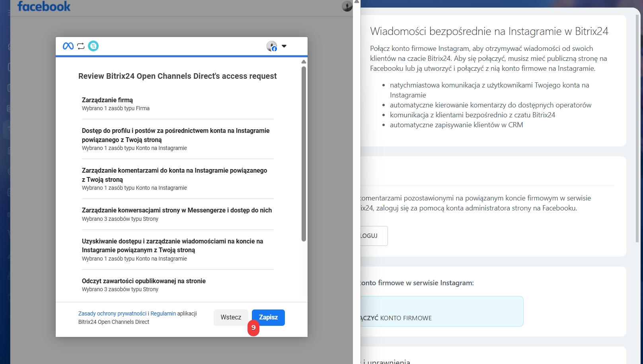Viewport: 643px width, 364px height.
Task: Click 'automatyczne zapisywanie klientów w CRM' bullet
Action: pos(456,125)
